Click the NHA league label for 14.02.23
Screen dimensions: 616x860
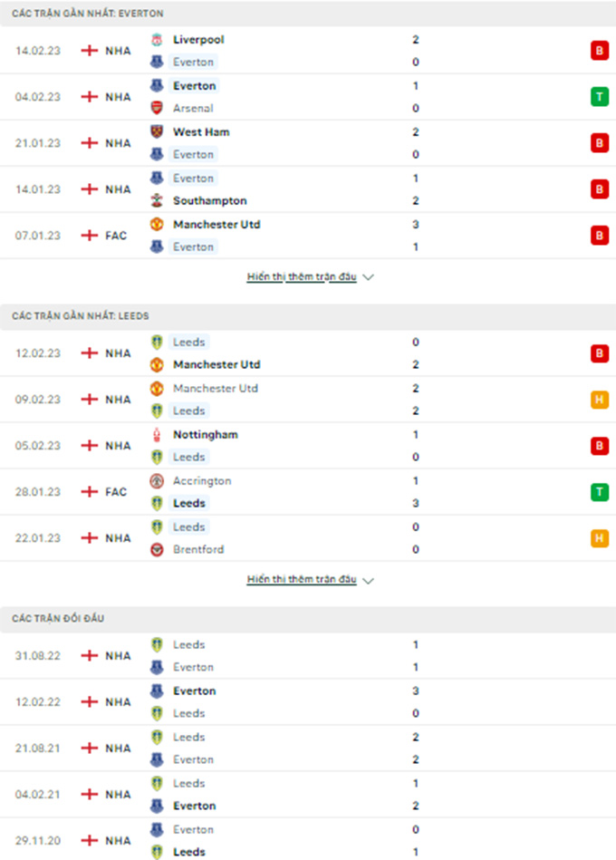tap(118, 51)
